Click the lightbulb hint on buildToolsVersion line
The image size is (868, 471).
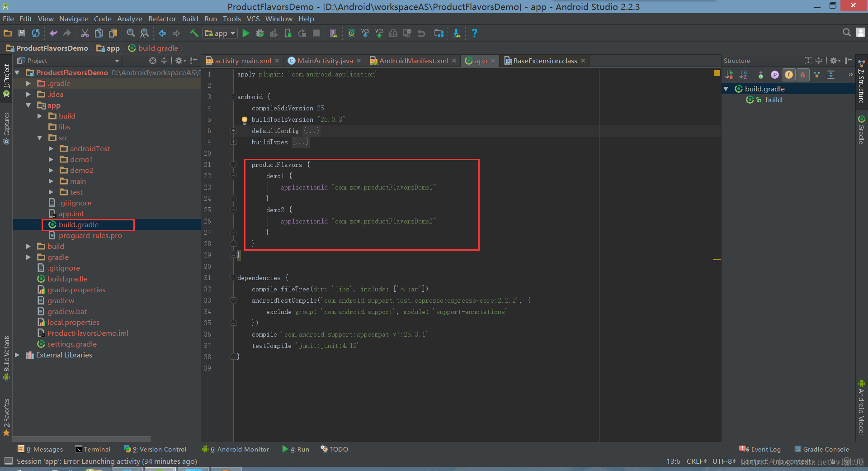coord(244,120)
